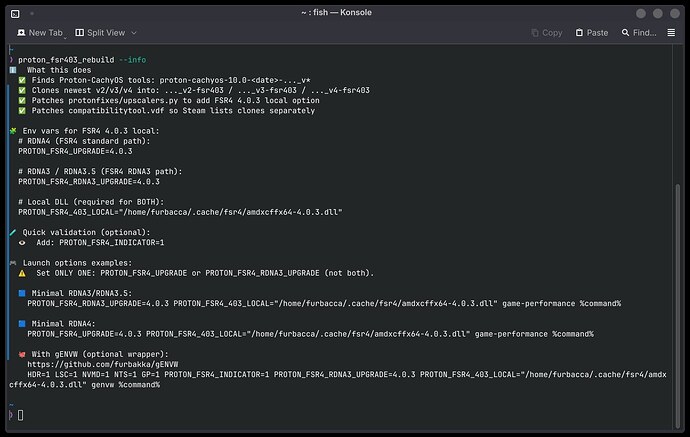
Task: Click the Paste toolbar button
Action: tap(592, 33)
